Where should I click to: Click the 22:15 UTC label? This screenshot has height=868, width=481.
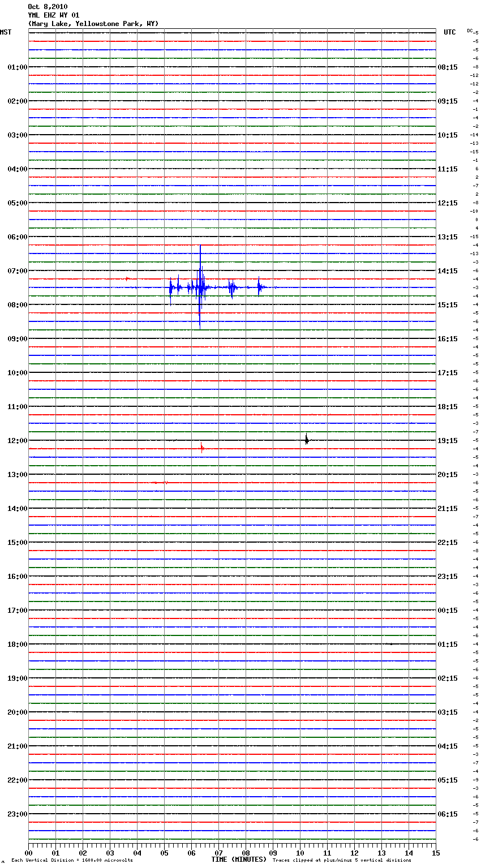click(x=448, y=543)
